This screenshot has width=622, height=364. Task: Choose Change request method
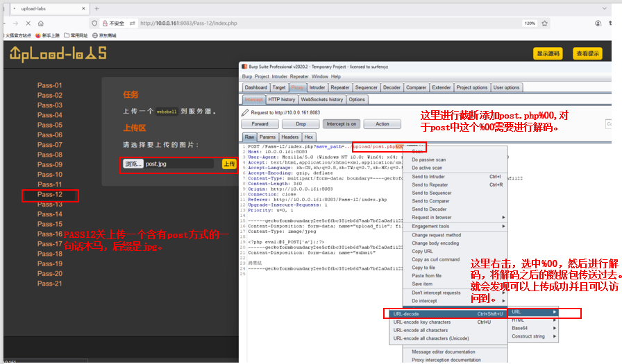coord(455,235)
